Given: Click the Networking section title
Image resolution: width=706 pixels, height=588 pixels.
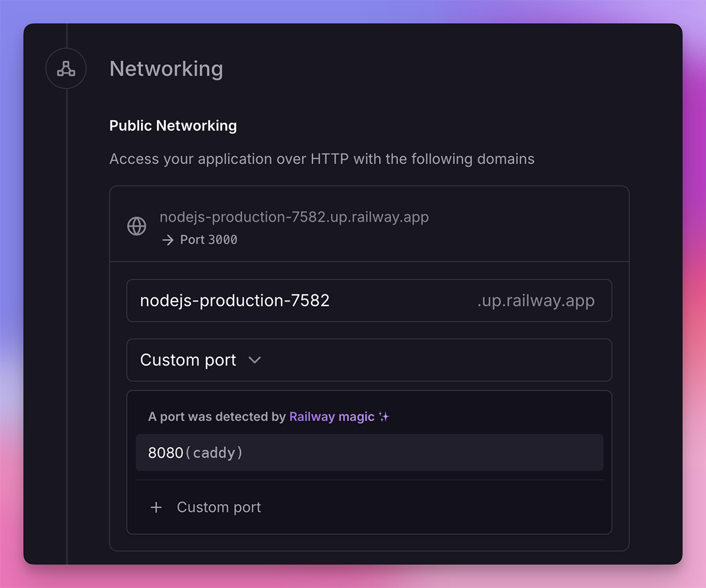Looking at the screenshot, I should 166,69.
